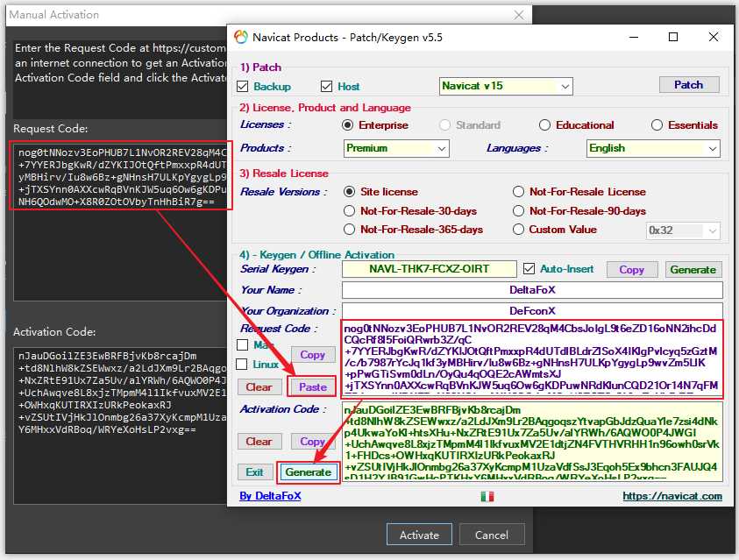
Task: Click the keygen Request Code text area
Action: click(x=532, y=358)
